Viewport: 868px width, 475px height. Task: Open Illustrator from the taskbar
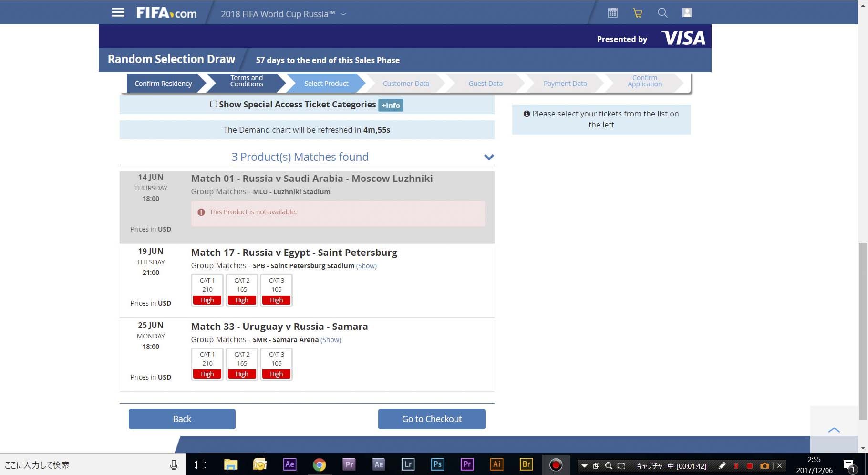point(496,464)
